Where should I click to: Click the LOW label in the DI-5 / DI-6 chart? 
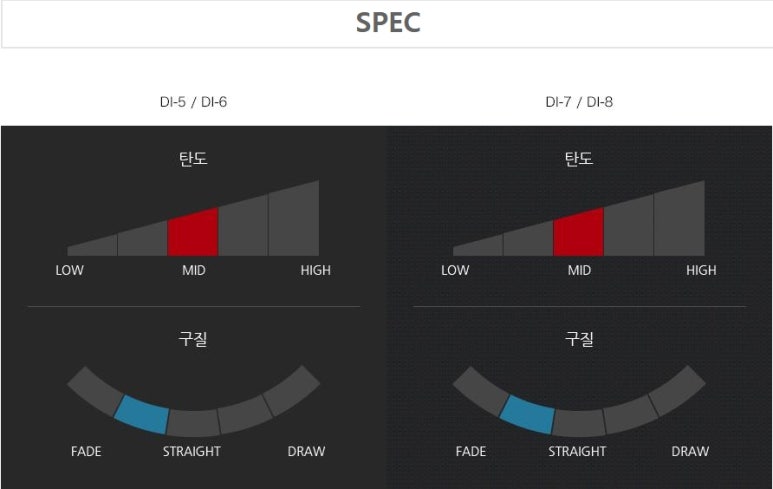(x=70, y=270)
